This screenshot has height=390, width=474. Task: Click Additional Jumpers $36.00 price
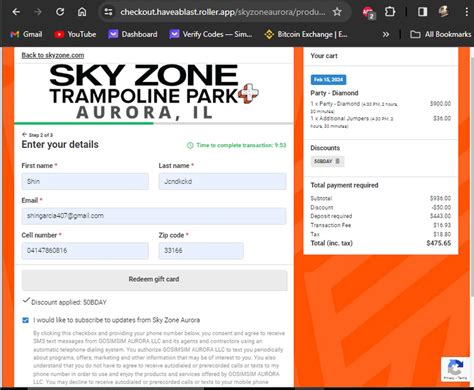click(x=442, y=118)
